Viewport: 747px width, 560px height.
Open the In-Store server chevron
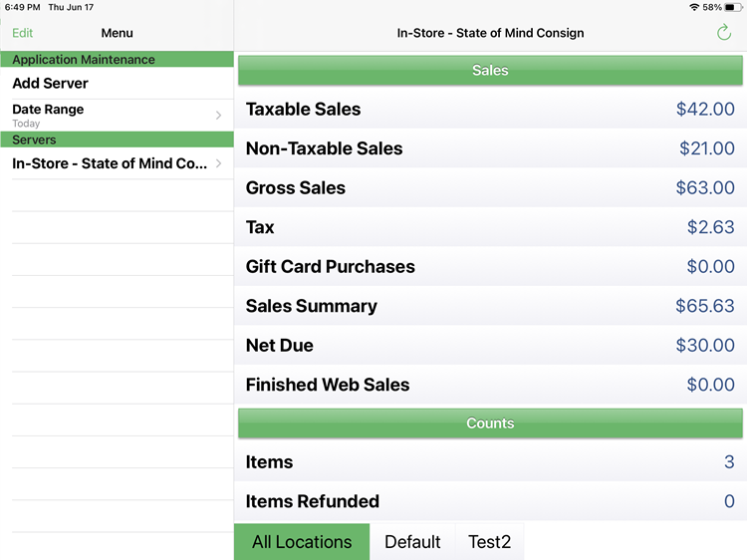218,163
